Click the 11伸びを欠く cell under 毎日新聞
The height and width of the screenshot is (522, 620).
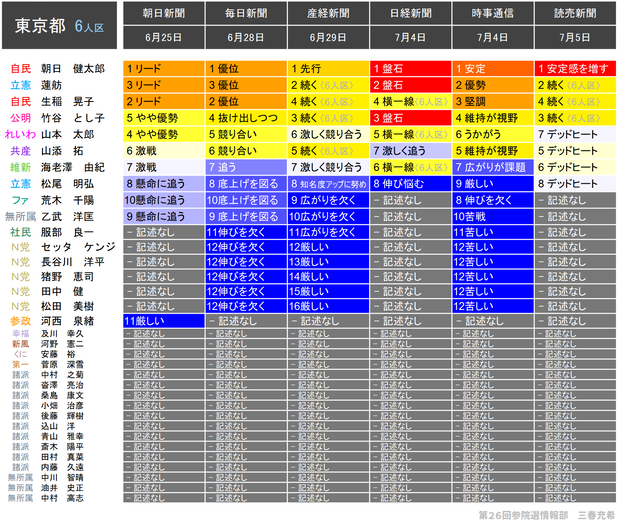[246, 232]
